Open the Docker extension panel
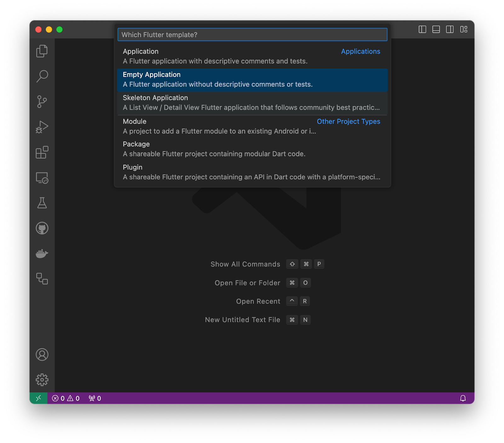 (x=42, y=254)
